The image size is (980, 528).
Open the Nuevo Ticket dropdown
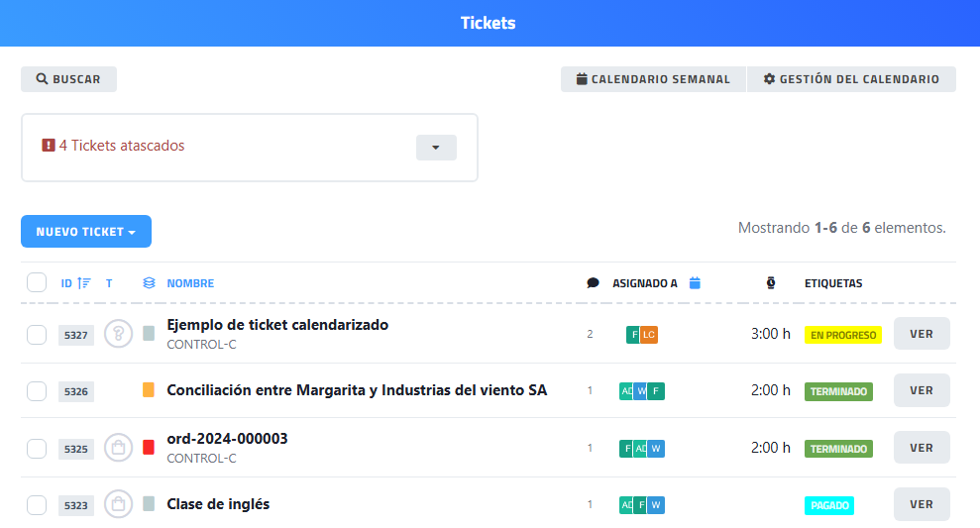86,232
